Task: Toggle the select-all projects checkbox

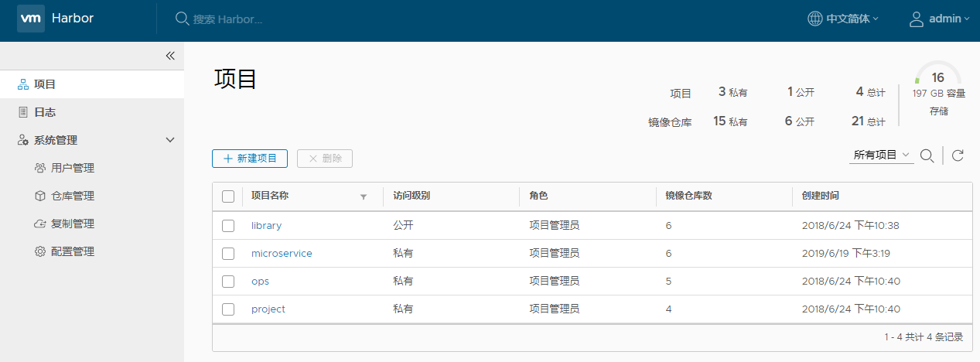Action: [228, 196]
